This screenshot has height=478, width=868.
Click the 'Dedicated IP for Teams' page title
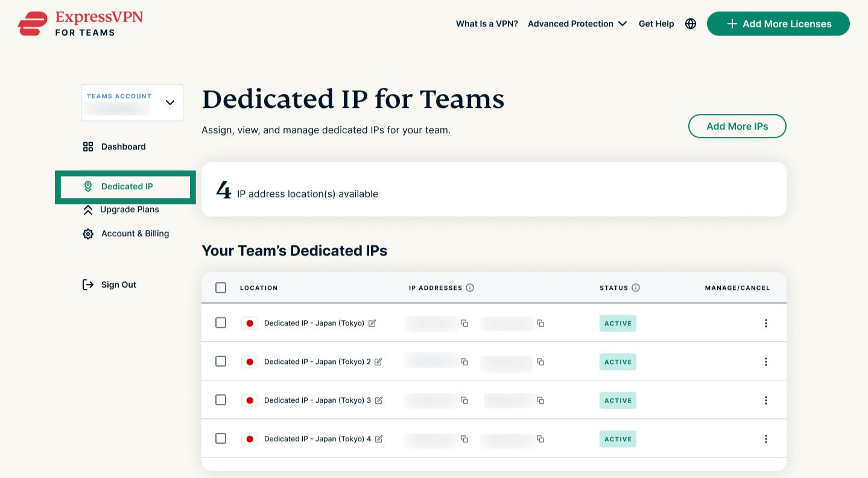pos(353,99)
